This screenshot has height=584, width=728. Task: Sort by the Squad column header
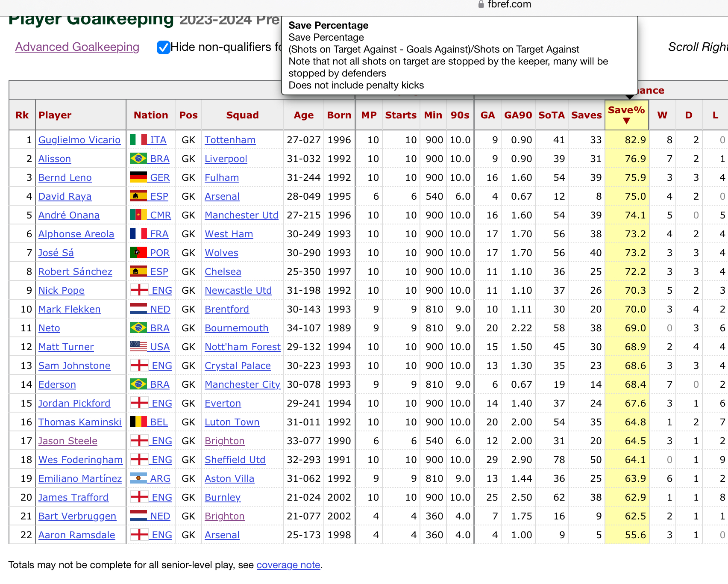coord(242,115)
